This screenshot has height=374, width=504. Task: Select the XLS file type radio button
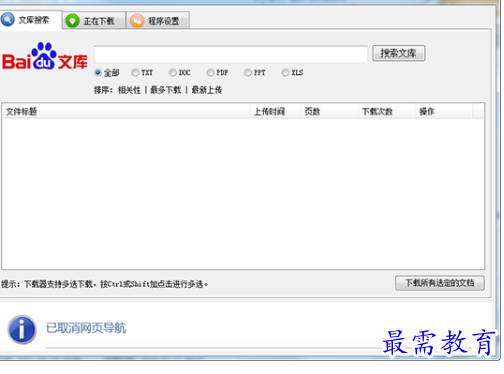coord(285,72)
